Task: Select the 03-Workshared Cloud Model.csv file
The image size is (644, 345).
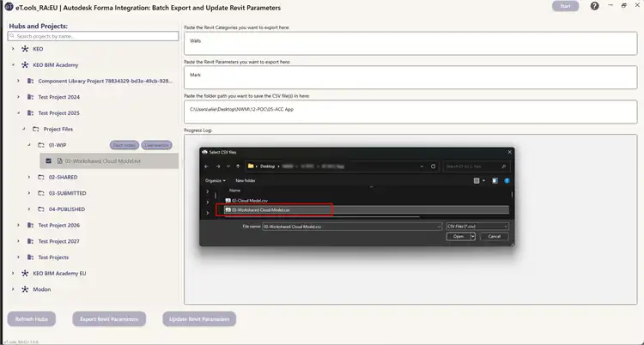Action: tap(367, 210)
